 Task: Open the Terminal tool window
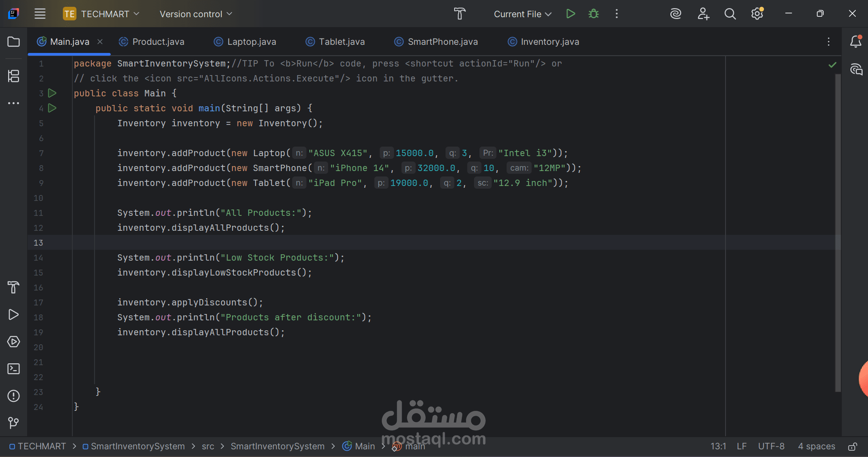pos(14,369)
